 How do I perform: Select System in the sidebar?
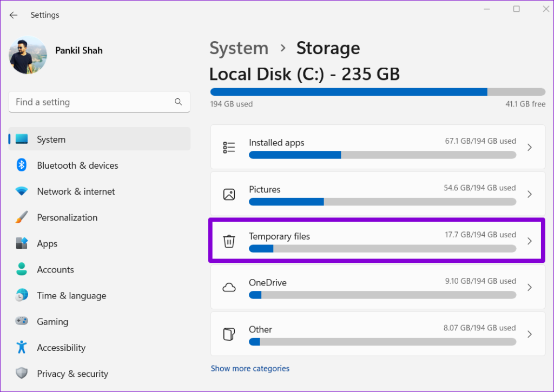[51, 139]
